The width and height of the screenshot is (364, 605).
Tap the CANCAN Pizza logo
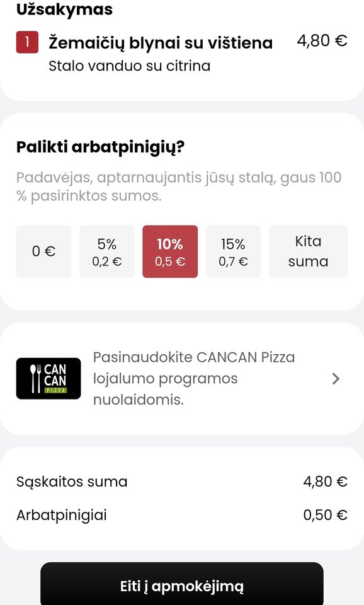coord(48,379)
